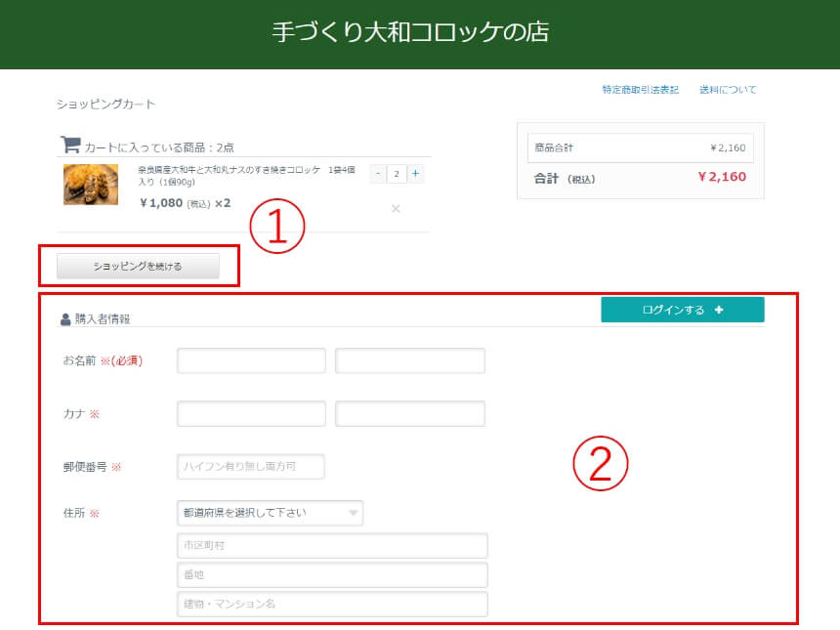Viewport: 840px width, 630px height.
Task: Focus the first お名前 input field
Action: pos(251,360)
